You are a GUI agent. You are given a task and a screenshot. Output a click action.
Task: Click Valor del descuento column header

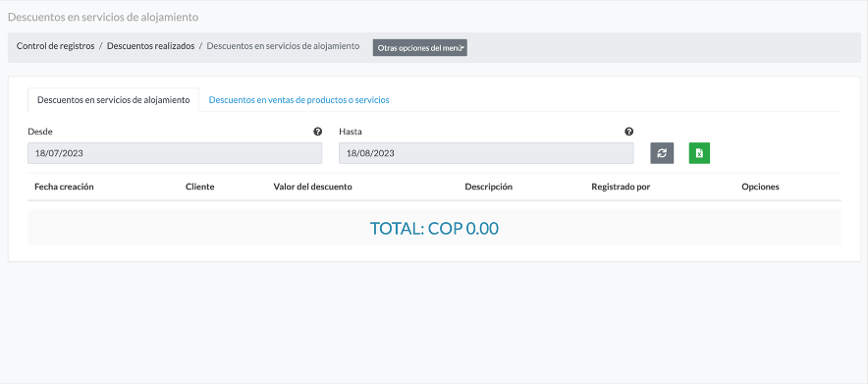coord(313,187)
